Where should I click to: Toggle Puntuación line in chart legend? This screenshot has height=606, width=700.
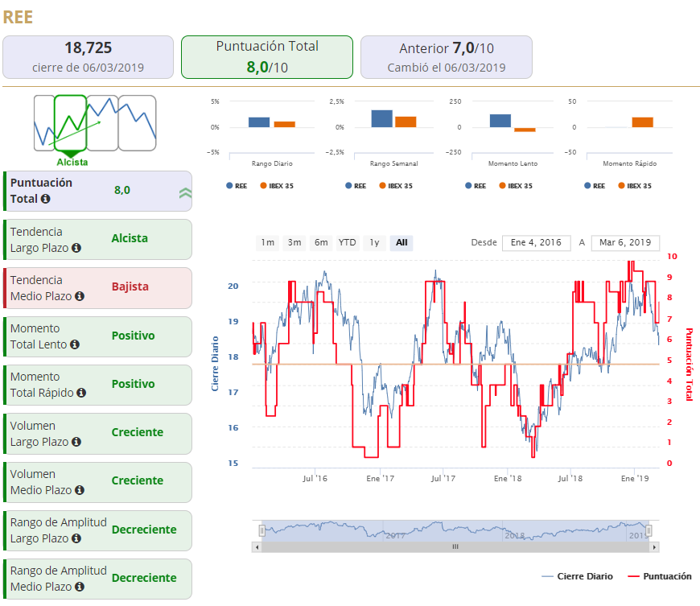(660, 576)
